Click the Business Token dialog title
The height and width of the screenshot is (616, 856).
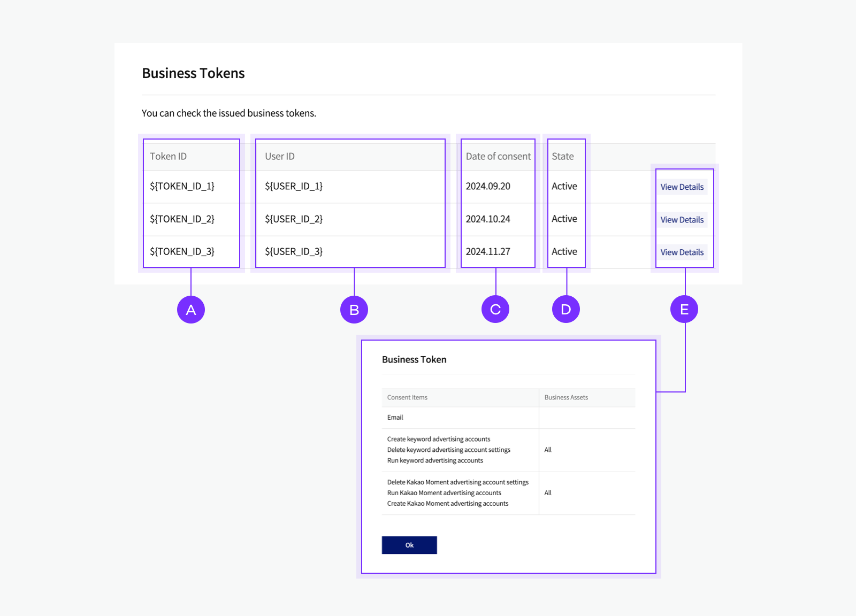pos(414,359)
